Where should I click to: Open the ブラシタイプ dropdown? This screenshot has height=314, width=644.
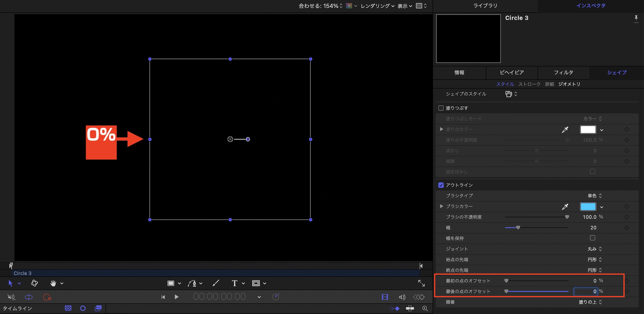pos(594,196)
